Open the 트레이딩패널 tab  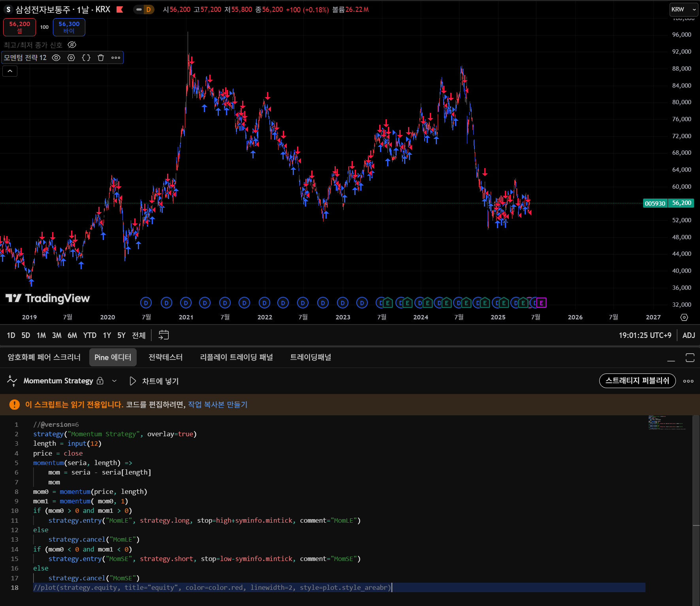point(310,357)
